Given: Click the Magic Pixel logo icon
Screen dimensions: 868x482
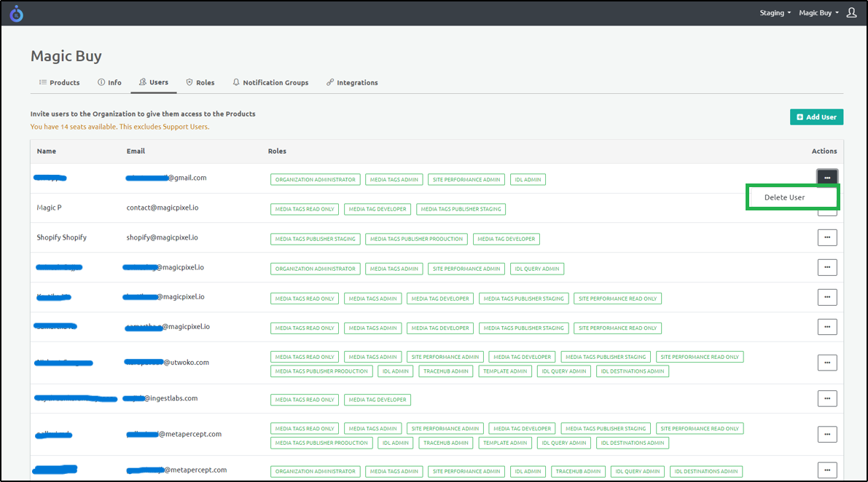Looking at the screenshot, I should pyautogui.click(x=16, y=13).
